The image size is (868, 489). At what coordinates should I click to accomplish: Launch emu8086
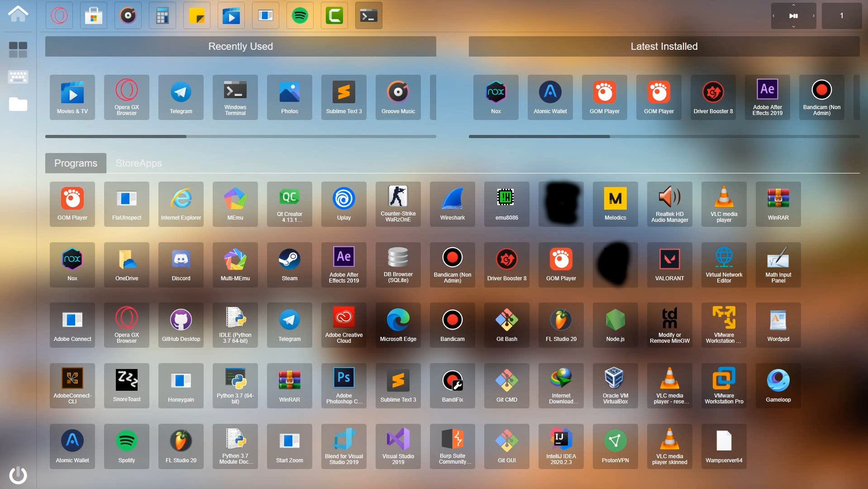pos(507,204)
